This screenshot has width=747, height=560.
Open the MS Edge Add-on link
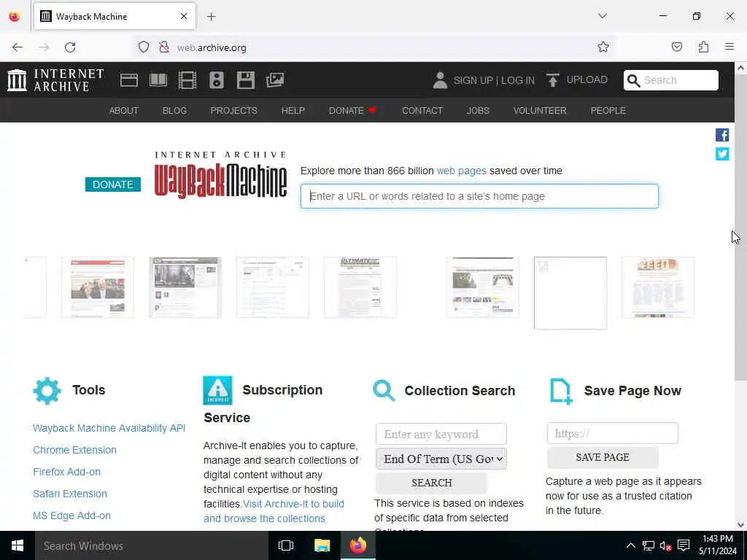pyautogui.click(x=72, y=516)
